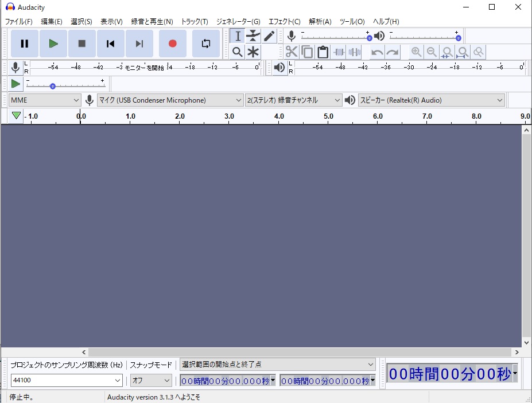Click the selection end time field
The width and height of the screenshot is (532, 403).
coord(325,381)
